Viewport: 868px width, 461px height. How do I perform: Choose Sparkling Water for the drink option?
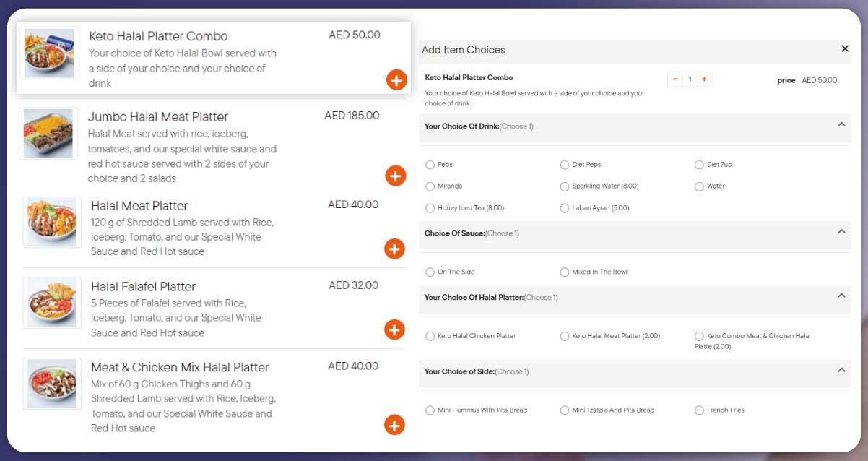[564, 186]
